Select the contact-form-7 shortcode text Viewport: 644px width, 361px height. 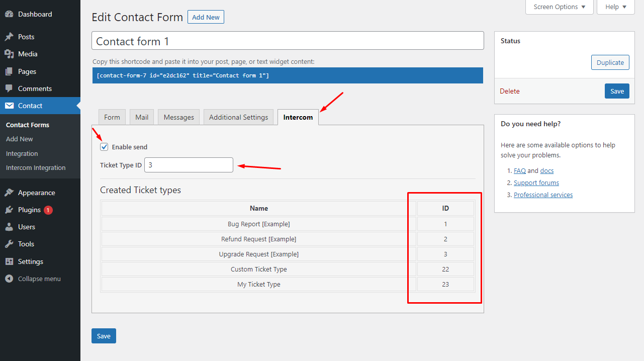pyautogui.click(x=182, y=75)
